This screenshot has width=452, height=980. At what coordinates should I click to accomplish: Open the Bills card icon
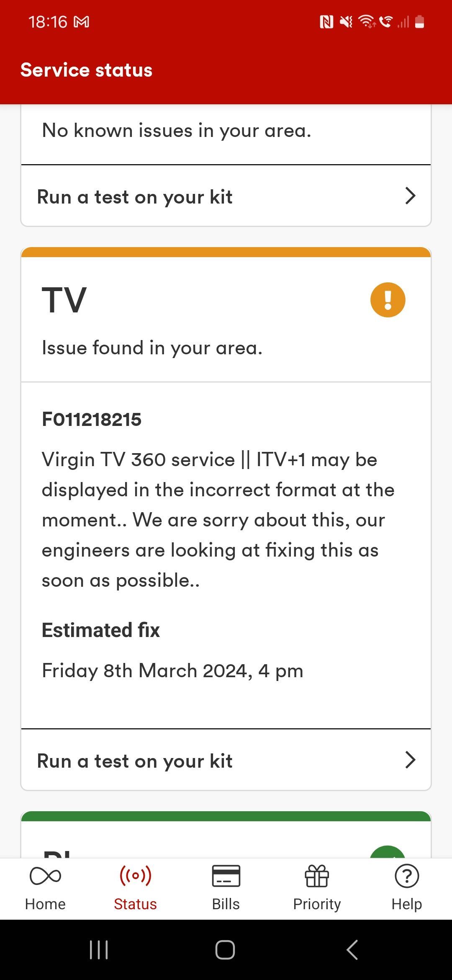point(226,876)
